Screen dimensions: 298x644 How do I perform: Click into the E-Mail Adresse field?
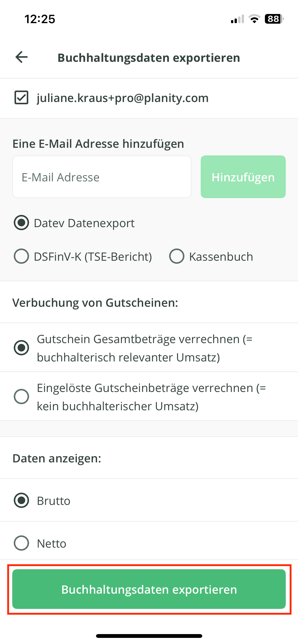[x=102, y=177]
